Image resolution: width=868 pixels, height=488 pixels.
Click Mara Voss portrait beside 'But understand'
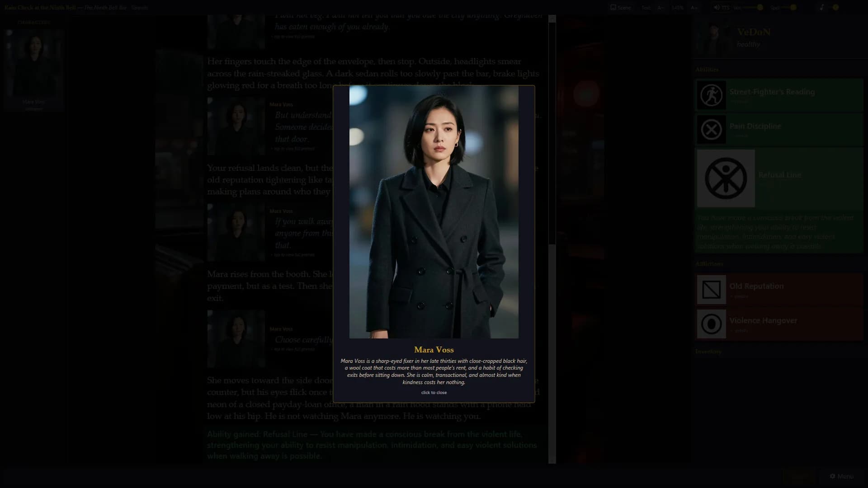[x=236, y=126]
